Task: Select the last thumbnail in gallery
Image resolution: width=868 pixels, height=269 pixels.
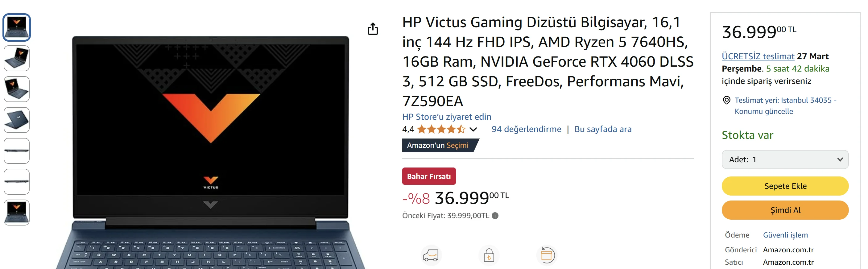Action: point(17,212)
